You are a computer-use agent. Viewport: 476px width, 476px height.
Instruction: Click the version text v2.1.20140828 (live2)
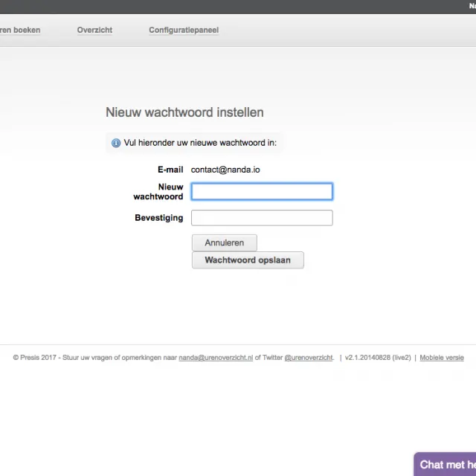pos(378,358)
